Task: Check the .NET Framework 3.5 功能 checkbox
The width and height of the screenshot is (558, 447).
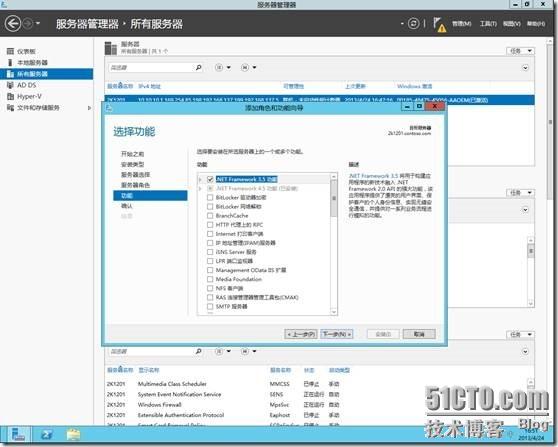Action: pos(210,179)
